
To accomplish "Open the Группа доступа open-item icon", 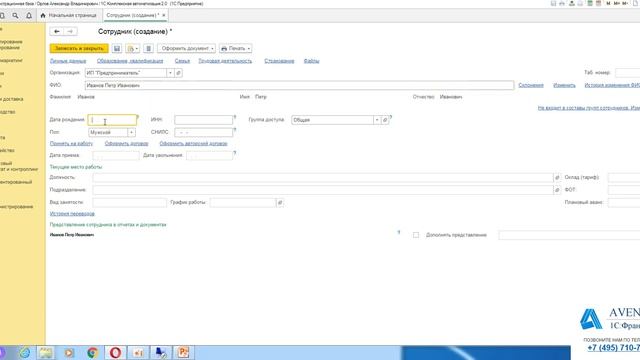I will click(384, 120).
